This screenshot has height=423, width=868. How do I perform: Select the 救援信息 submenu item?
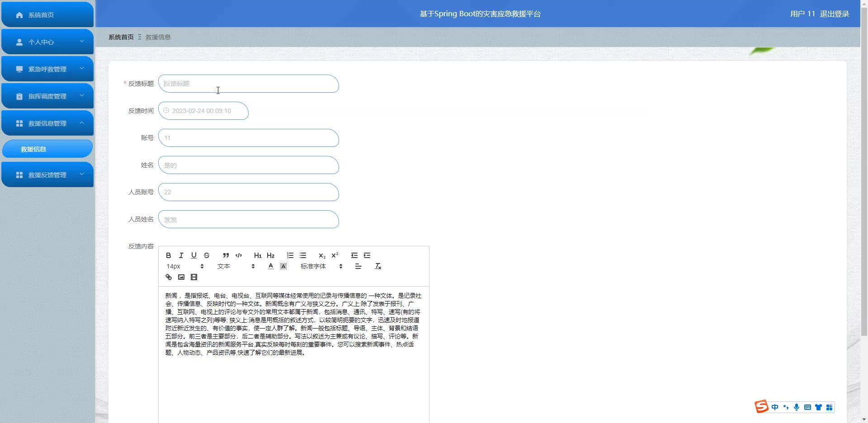[x=47, y=149]
